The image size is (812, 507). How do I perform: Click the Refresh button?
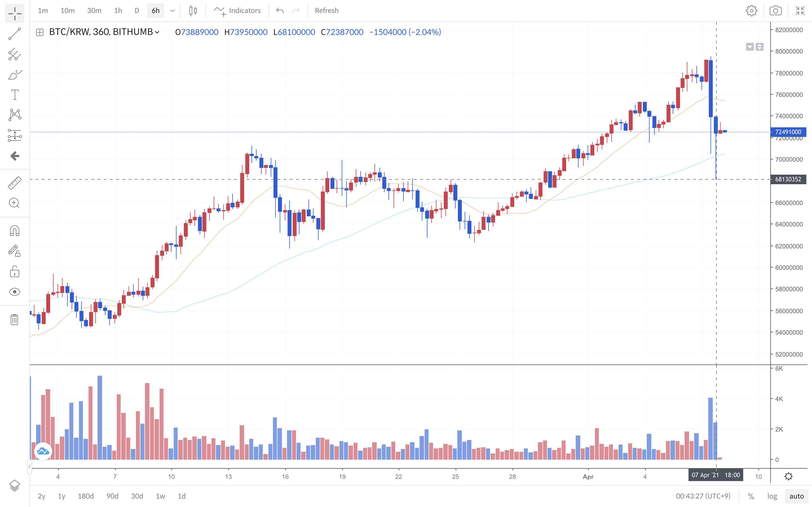326,11
